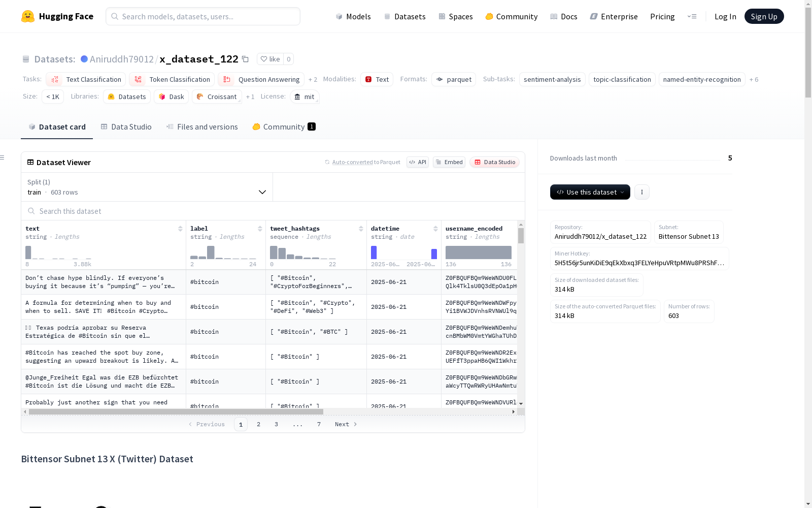
Task: Select the named-entity-recognition sub-task tag
Action: pos(702,79)
